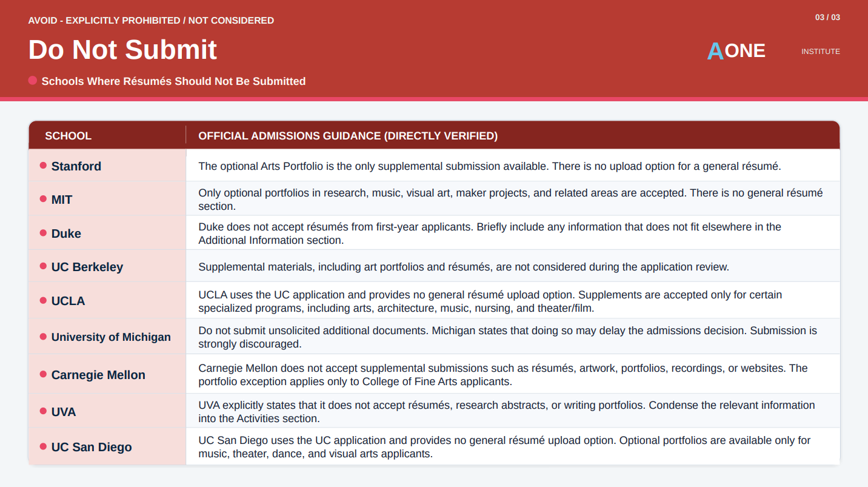Click the pink dot before the subtitle
This screenshot has height=487, width=868.
(33, 80)
